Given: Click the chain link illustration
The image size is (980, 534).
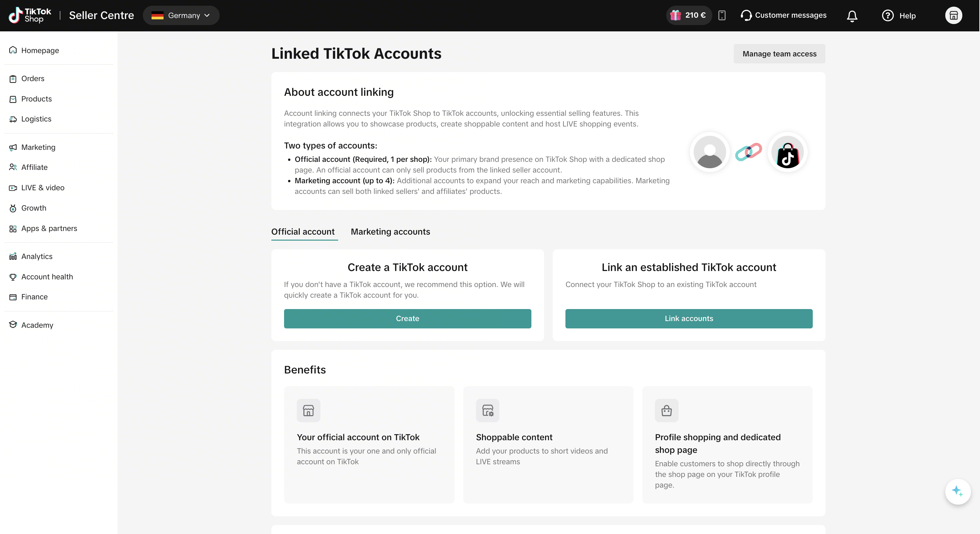Looking at the screenshot, I should (748, 152).
